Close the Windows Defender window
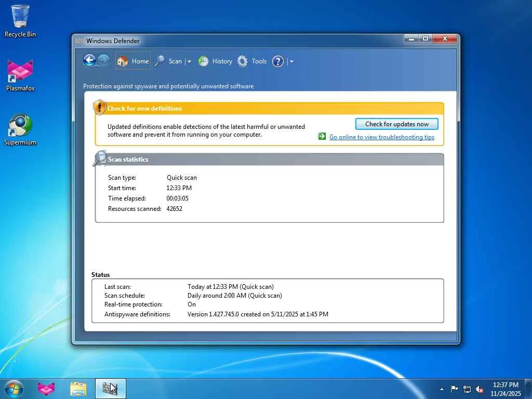The image size is (532, 399). coord(445,38)
